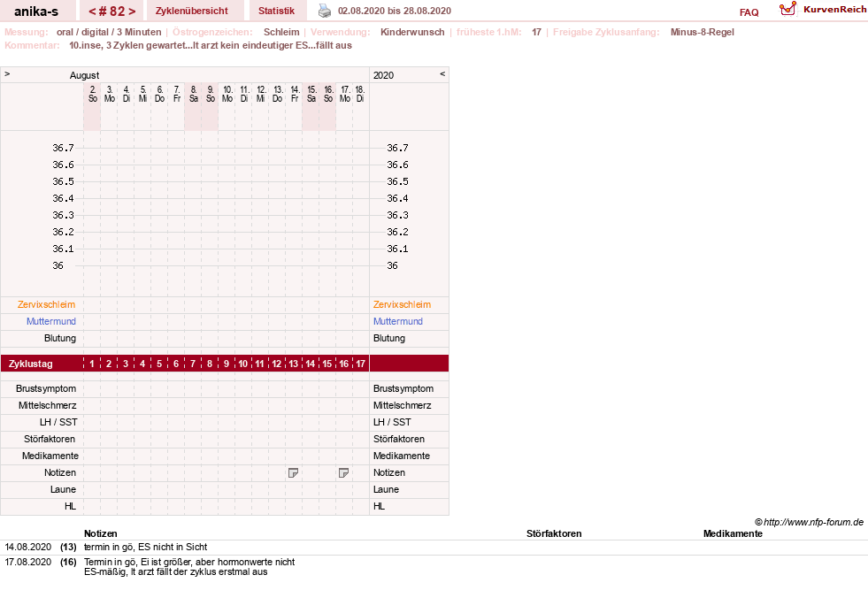Click the Medikamente column heading below chart

733,533
